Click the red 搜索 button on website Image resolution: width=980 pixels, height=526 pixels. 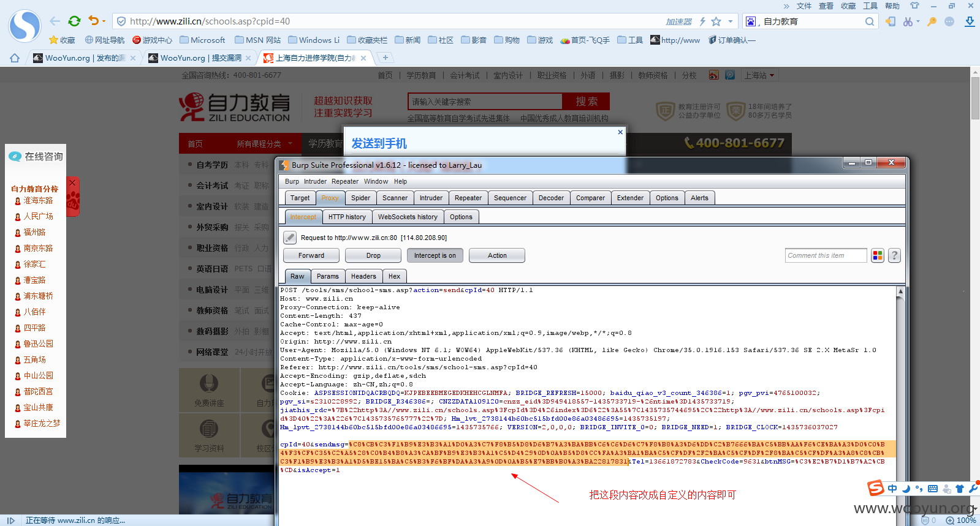[x=586, y=102]
